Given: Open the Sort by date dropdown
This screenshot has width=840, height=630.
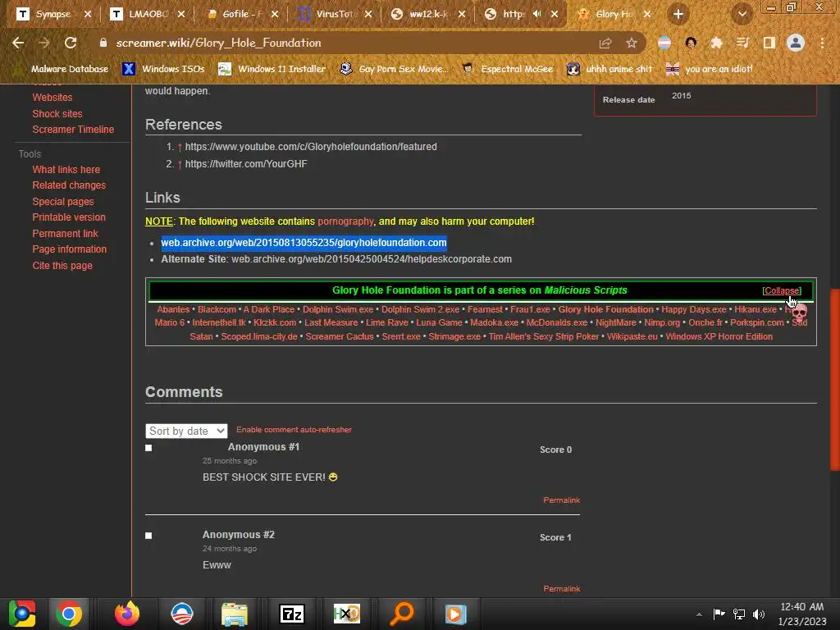Looking at the screenshot, I should tap(186, 431).
